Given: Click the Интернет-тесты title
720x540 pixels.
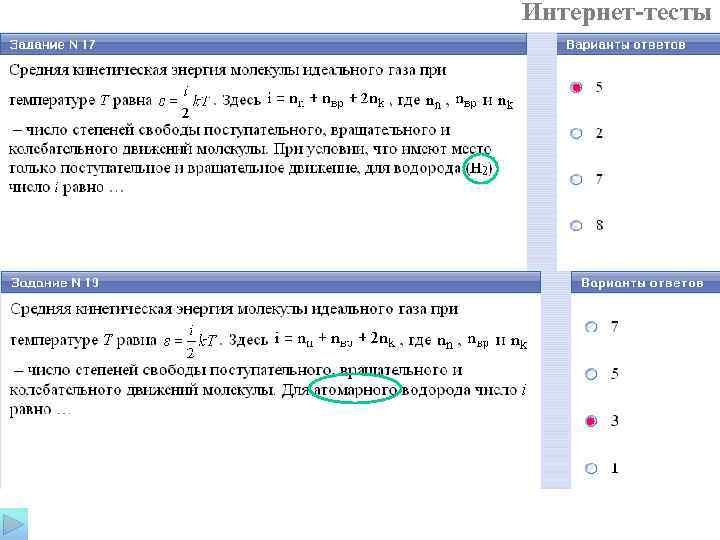Looking at the screenshot, I should tap(617, 12).
